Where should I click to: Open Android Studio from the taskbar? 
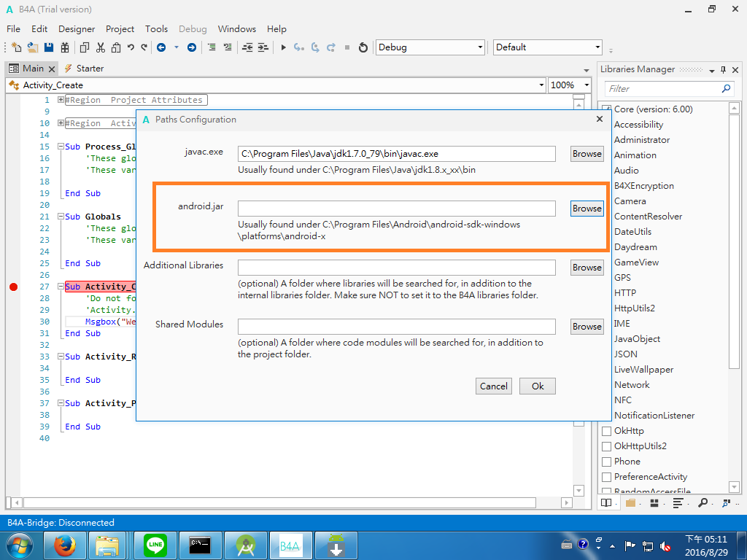click(x=245, y=545)
